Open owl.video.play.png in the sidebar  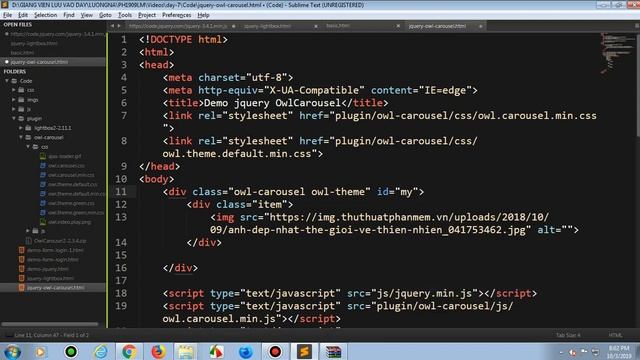pos(69,222)
